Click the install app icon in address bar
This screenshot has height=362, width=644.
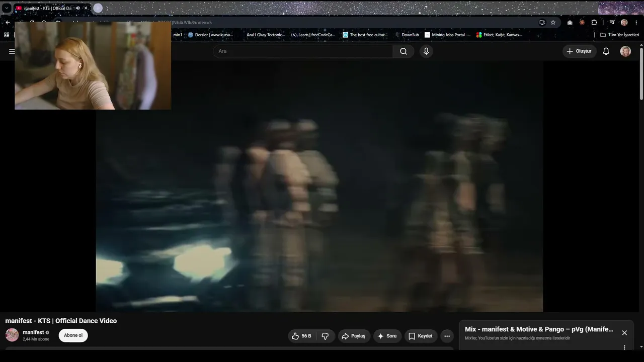[x=542, y=23]
